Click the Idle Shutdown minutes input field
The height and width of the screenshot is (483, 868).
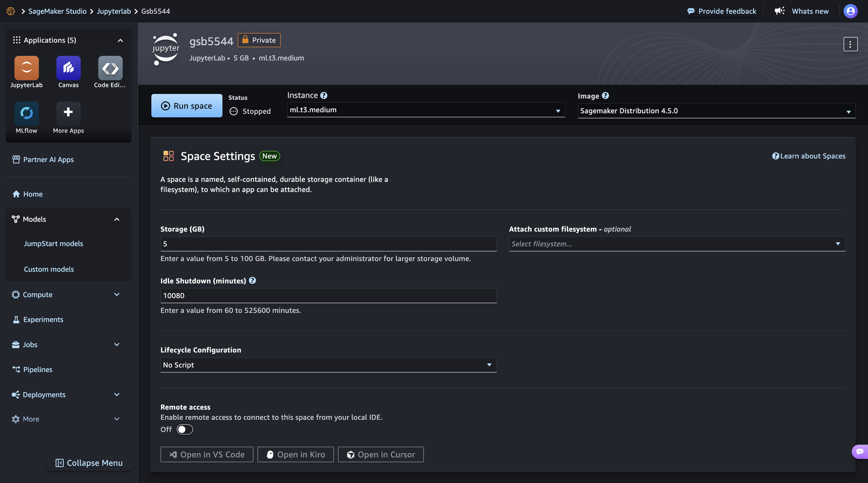[328, 295]
